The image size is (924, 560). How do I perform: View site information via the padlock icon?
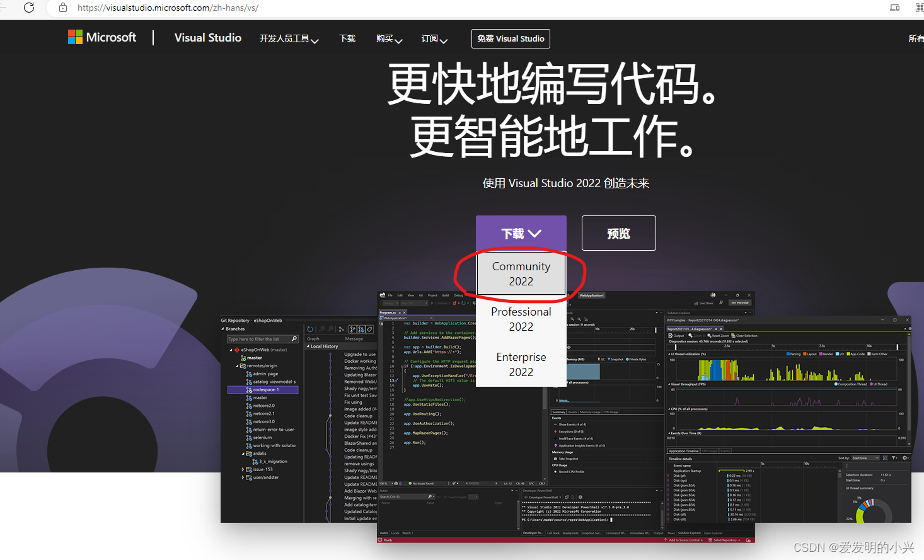coord(63,8)
